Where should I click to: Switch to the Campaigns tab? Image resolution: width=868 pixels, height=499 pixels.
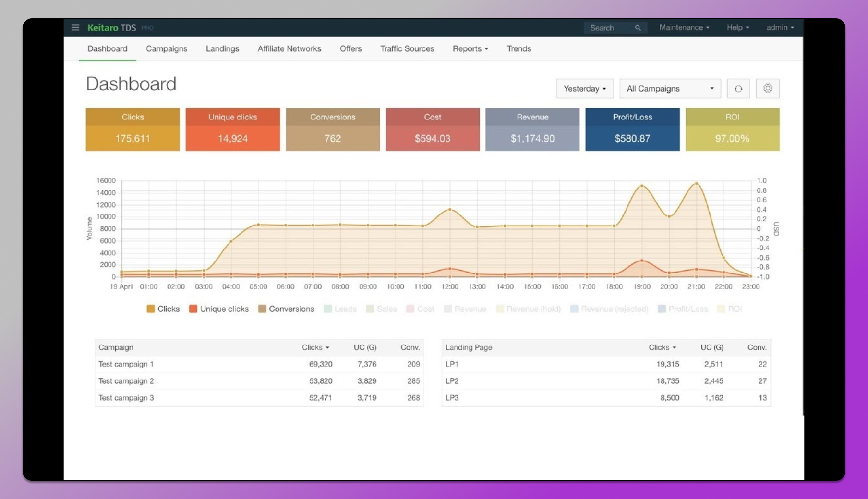tap(166, 49)
